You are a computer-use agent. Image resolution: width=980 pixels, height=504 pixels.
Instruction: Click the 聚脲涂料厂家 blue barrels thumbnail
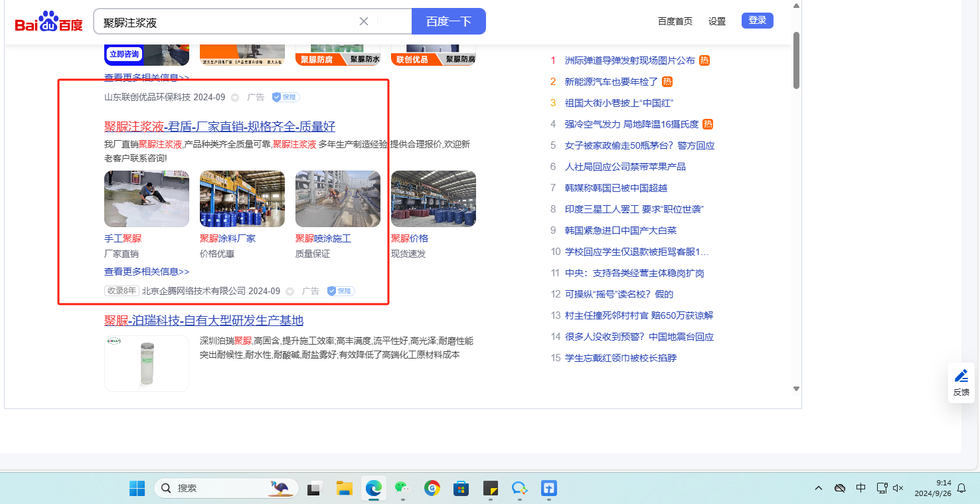click(x=242, y=199)
